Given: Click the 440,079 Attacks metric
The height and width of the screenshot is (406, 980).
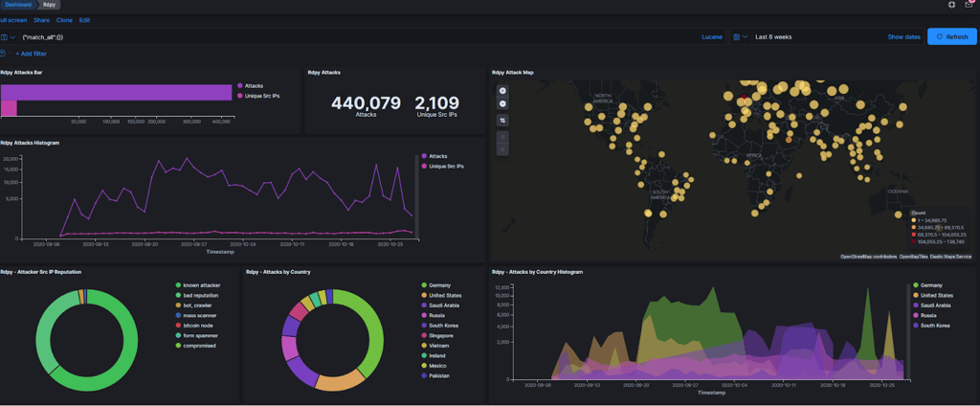Looking at the screenshot, I should coord(366,105).
